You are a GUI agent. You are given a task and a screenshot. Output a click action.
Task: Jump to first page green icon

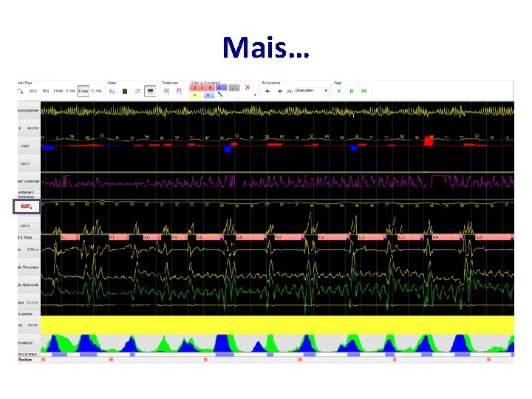coord(338,91)
